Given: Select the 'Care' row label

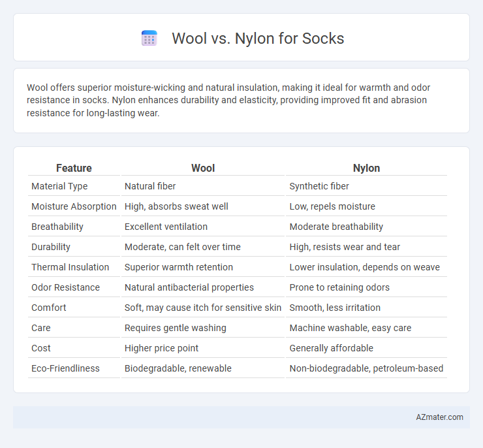Looking at the screenshot, I should (41, 328).
